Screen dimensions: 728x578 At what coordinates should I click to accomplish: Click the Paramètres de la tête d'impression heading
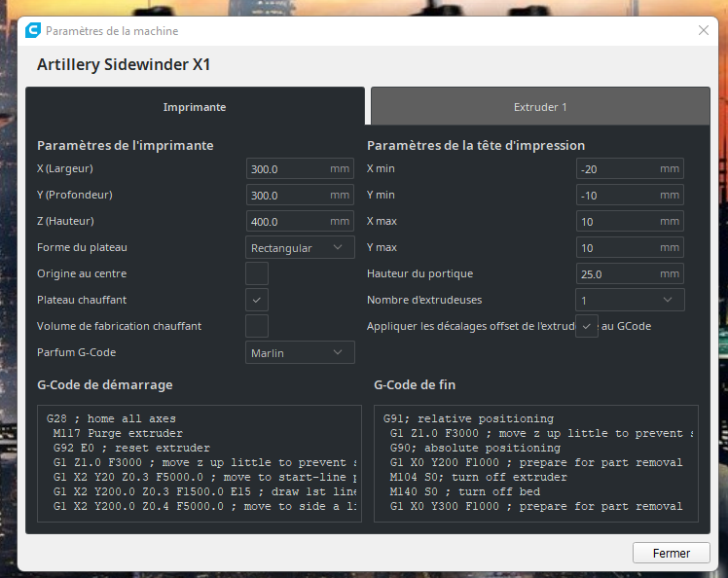[x=476, y=145]
